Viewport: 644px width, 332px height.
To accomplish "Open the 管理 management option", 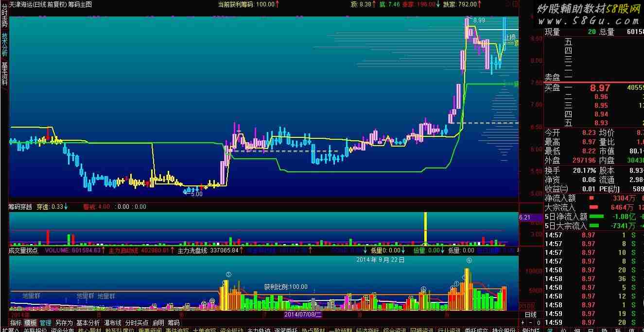I will pos(46,323).
